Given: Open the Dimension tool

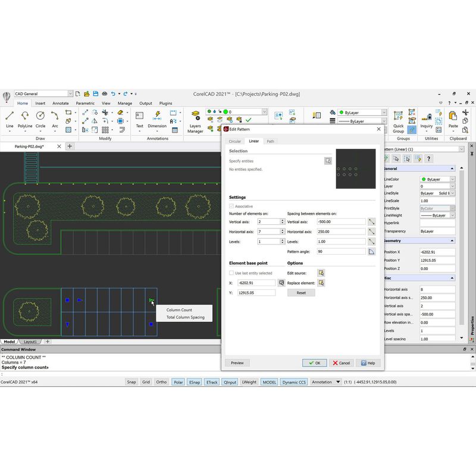Looking at the screenshot, I should (157, 120).
